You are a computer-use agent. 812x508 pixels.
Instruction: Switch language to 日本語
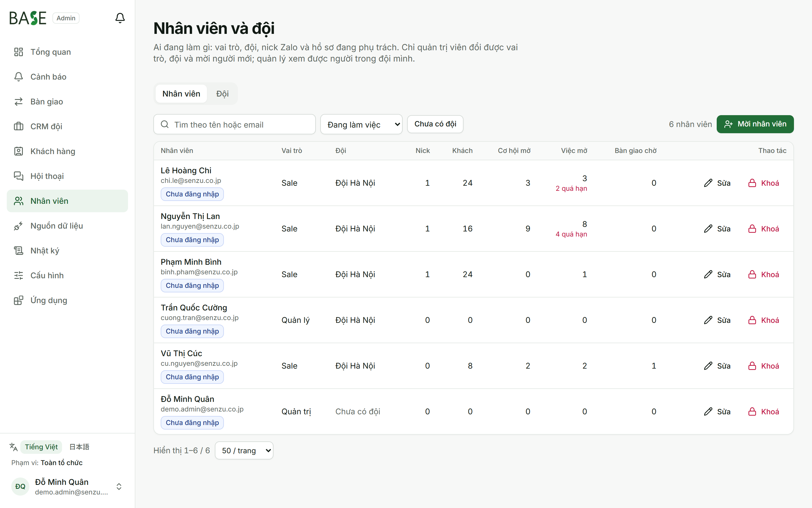pos(79,447)
